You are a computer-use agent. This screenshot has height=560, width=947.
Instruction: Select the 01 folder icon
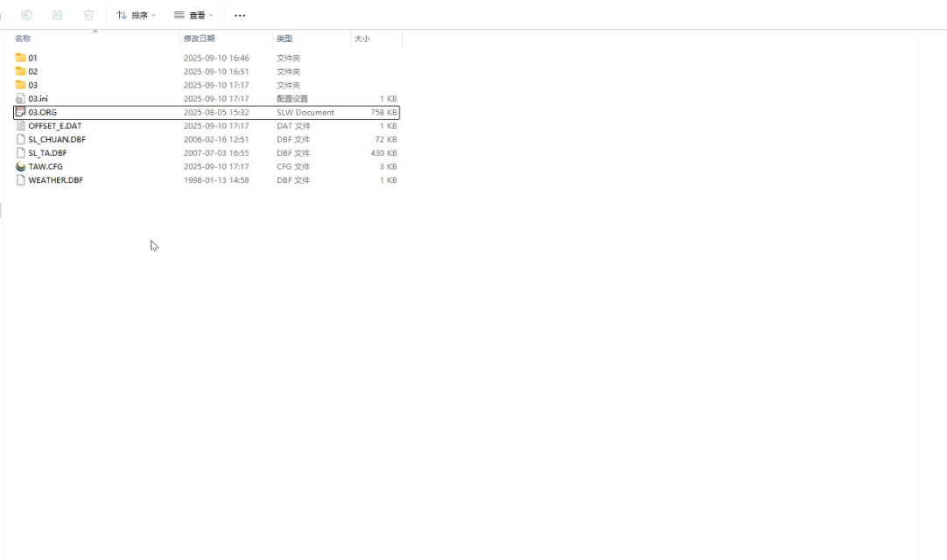(20, 58)
